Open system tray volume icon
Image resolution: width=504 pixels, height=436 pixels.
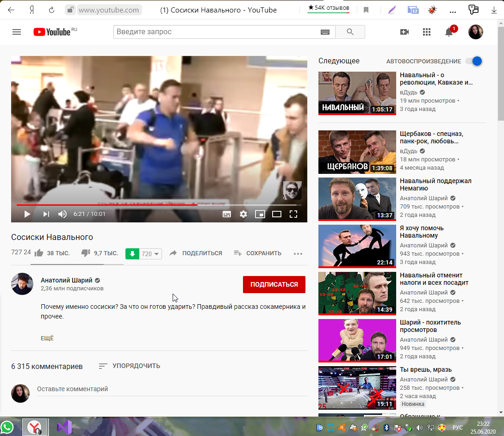click(419, 428)
